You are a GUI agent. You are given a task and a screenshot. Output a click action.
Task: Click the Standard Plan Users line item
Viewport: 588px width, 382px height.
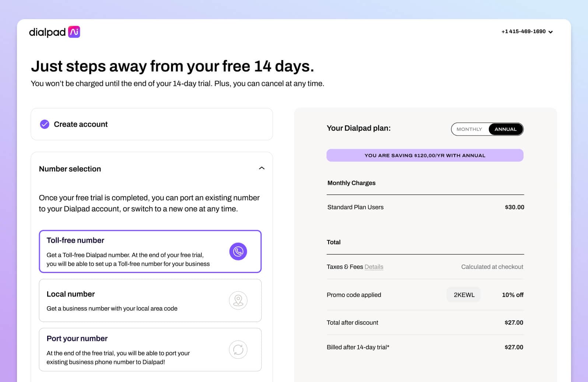(x=355, y=207)
